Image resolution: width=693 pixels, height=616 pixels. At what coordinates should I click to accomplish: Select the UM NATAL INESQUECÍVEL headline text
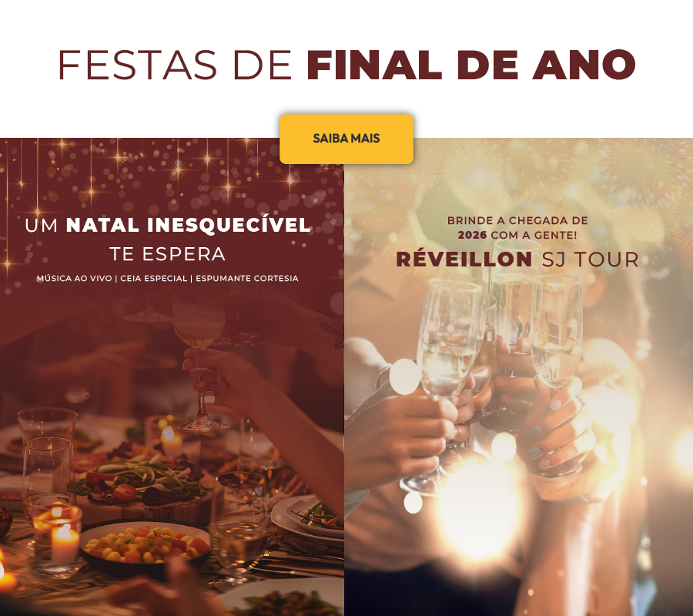pyautogui.click(x=168, y=225)
